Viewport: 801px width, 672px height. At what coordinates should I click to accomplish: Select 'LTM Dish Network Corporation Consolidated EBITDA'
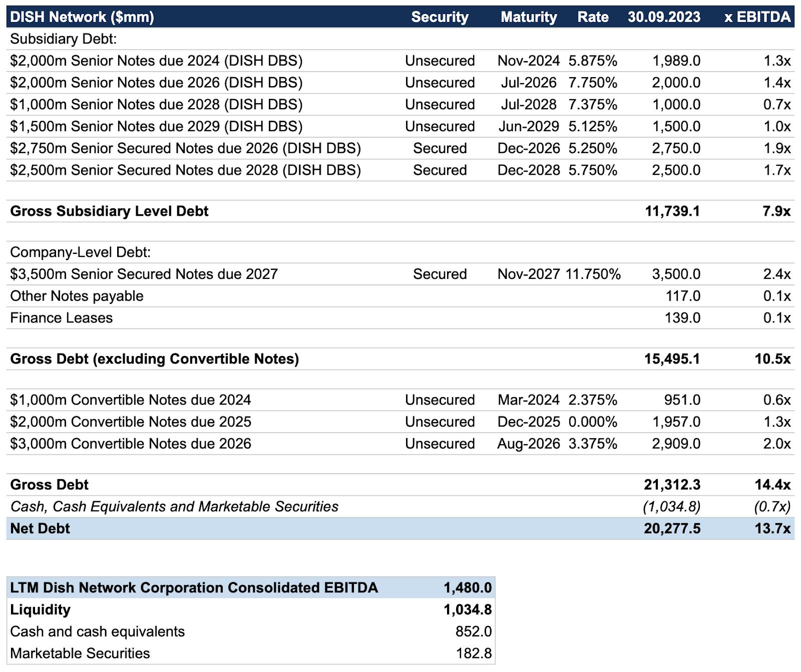pos(194,588)
